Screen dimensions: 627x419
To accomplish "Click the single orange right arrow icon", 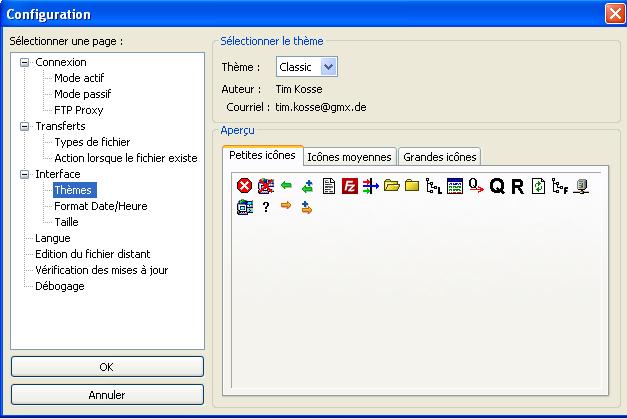I will [286, 207].
